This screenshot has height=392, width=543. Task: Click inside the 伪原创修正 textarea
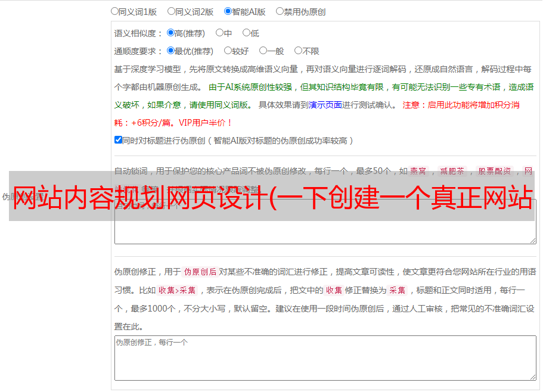click(325, 358)
